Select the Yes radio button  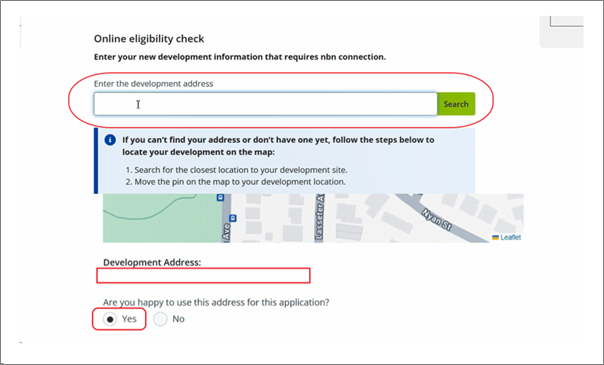[x=110, y=319]
